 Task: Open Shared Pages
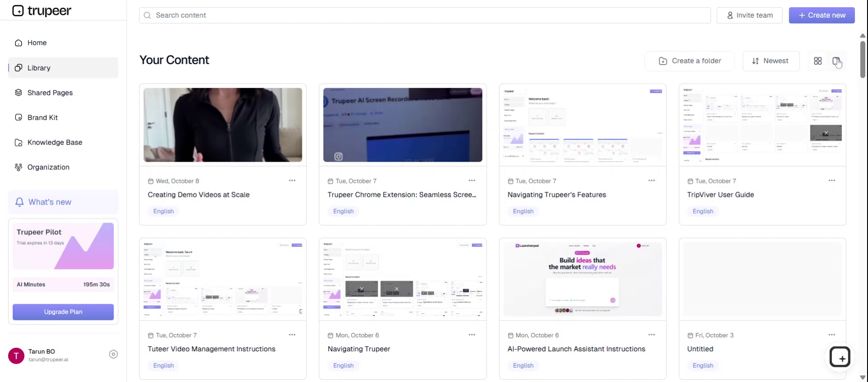pyautogui.click(x=63, y=93)
